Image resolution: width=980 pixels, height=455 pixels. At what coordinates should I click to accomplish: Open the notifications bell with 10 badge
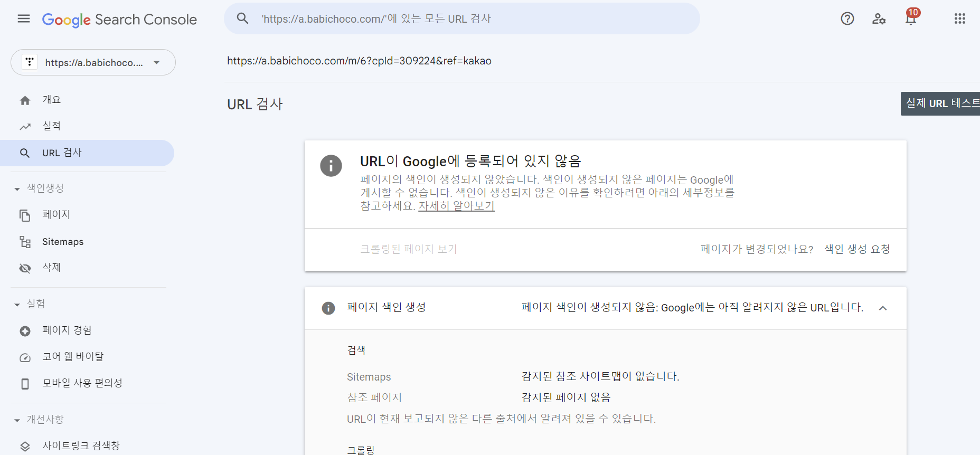(911, 18)
